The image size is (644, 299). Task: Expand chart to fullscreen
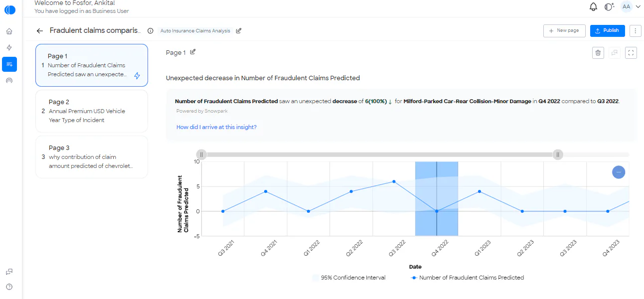[631, 52]
